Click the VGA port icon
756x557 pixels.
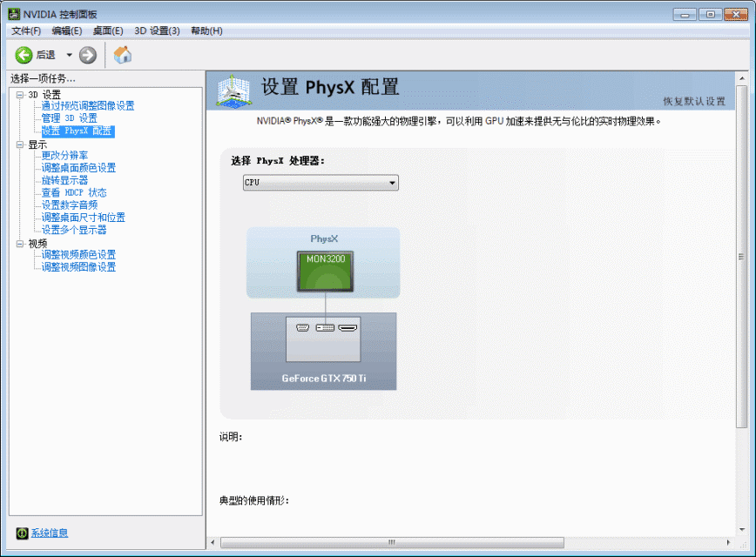[303, 328]
